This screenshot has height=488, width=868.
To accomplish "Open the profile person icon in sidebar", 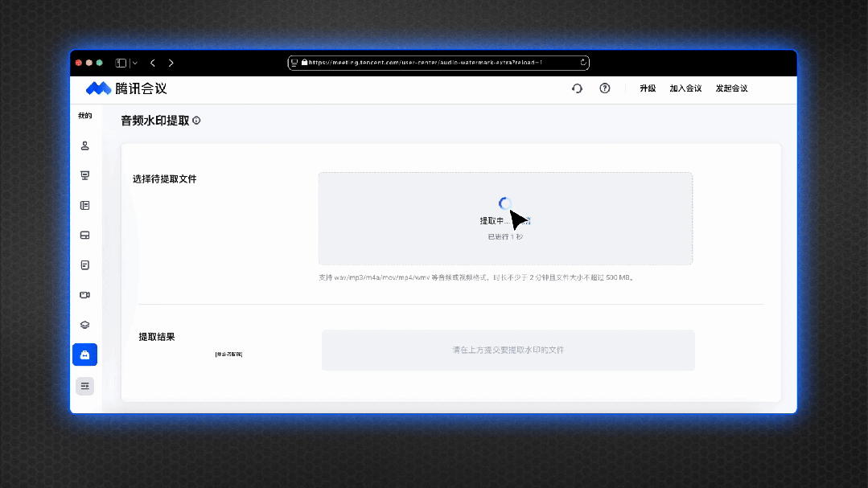I will [x=84, y=146].
